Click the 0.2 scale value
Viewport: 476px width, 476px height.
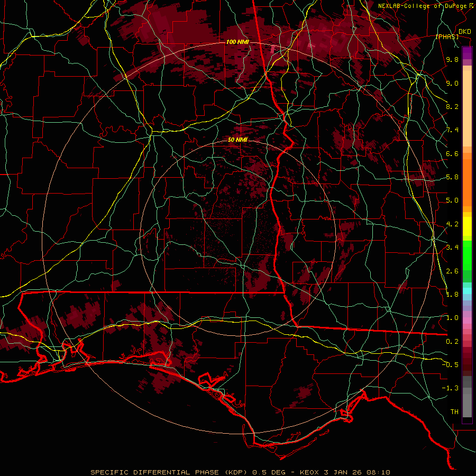click(452, 342)
